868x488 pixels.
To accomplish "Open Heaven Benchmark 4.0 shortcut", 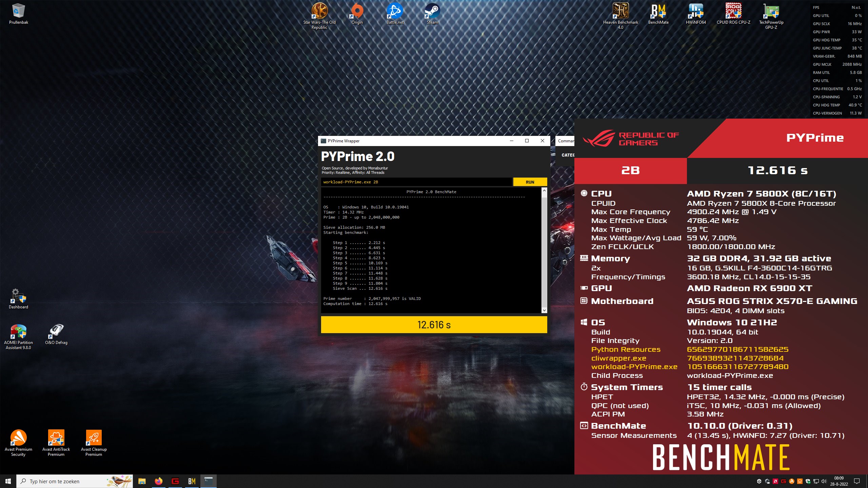I will 620,16.
